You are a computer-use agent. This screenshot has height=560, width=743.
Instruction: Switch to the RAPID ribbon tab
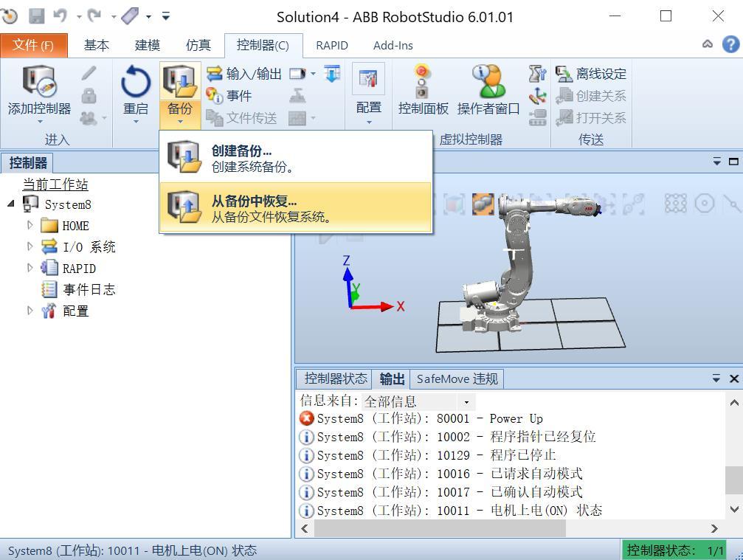[332, 46]
